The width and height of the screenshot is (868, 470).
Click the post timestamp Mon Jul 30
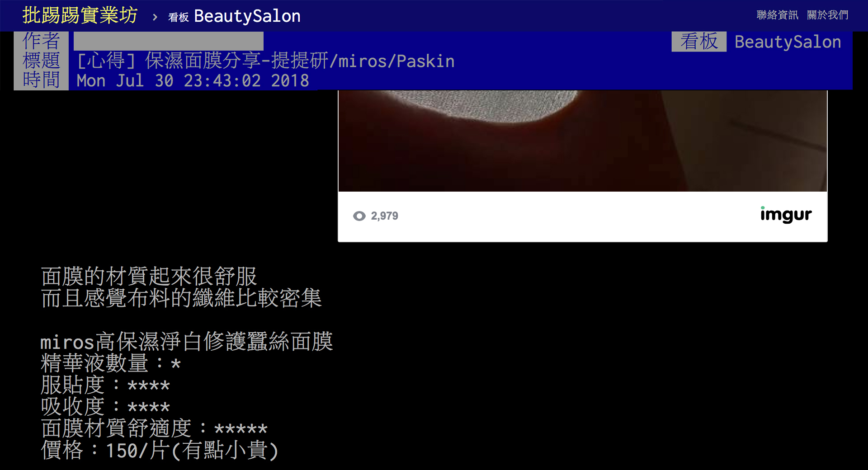pyautogui.click(x=193, y=81)
